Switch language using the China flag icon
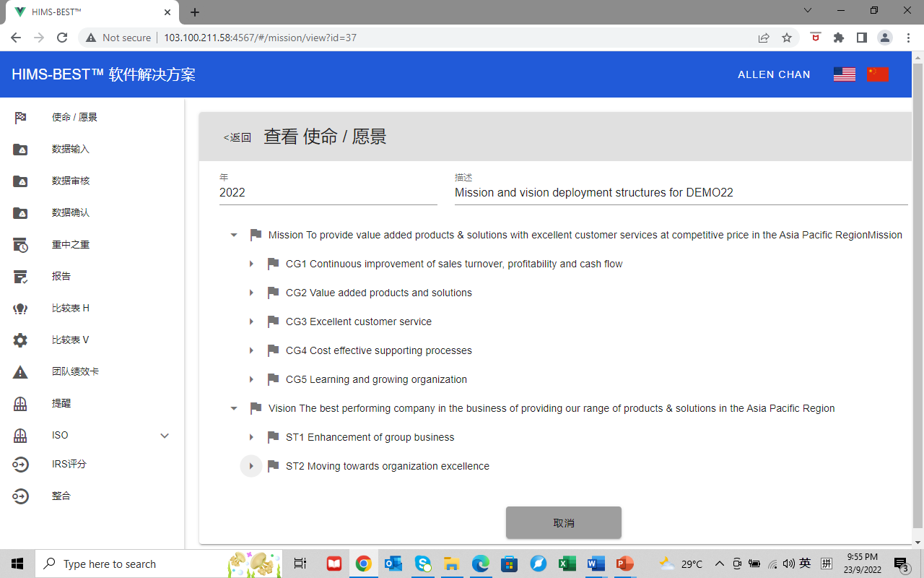 pyautogui.click(x=878, y=74)
